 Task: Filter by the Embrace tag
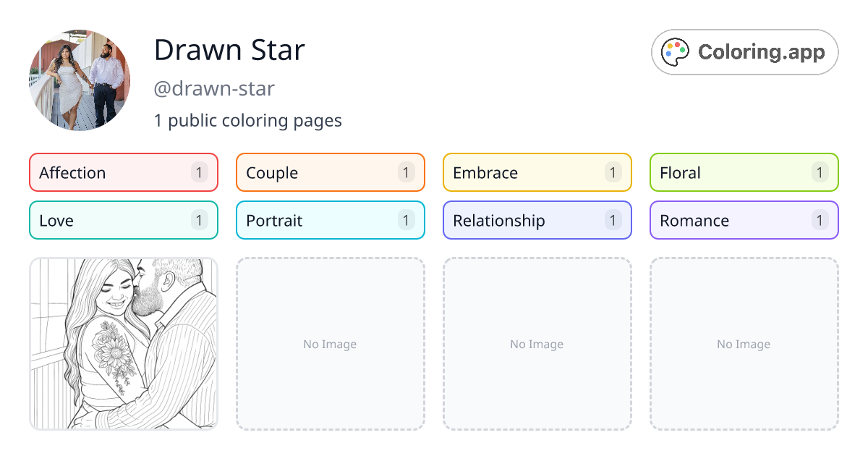pyautogui.click(x=537, y=172)
